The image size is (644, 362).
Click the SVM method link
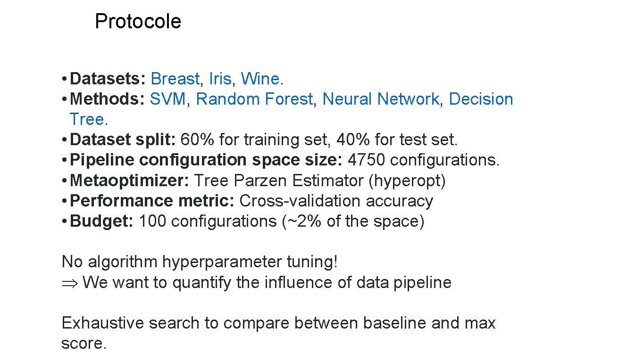(167, 99)
